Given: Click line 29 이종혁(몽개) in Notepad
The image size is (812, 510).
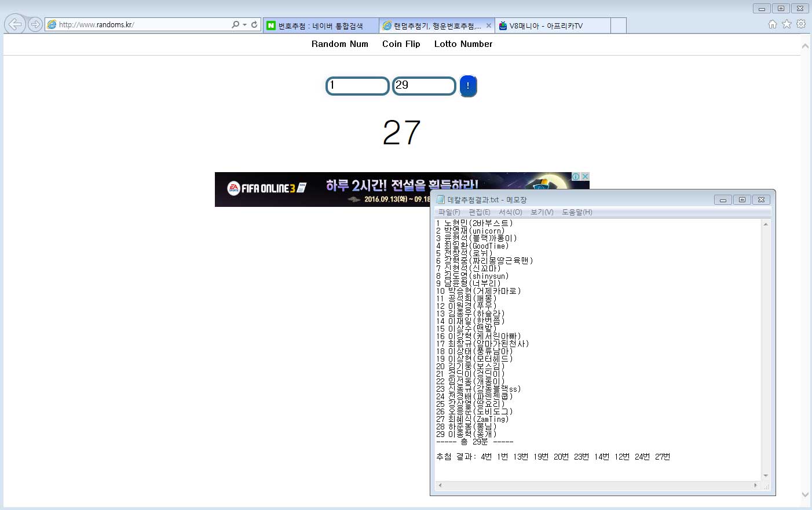Looking at the screenshot, I should click(x=466, y=434).
